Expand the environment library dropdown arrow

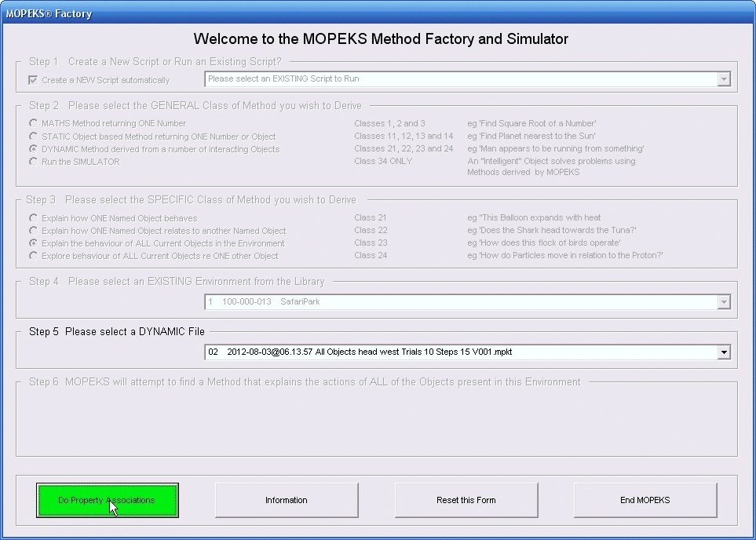click(724, 302)
